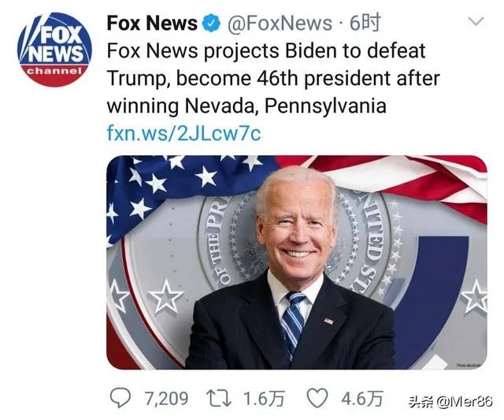Open the fxn.ws/2JLcw7c link
Screen dimensions: 504x420
click(x=183, y=133)
